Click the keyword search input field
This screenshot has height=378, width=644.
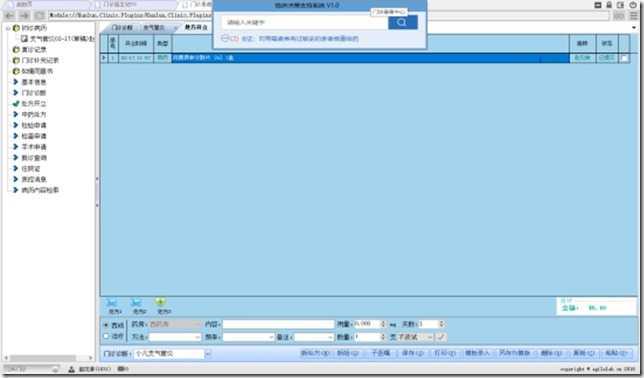point(305,22)
